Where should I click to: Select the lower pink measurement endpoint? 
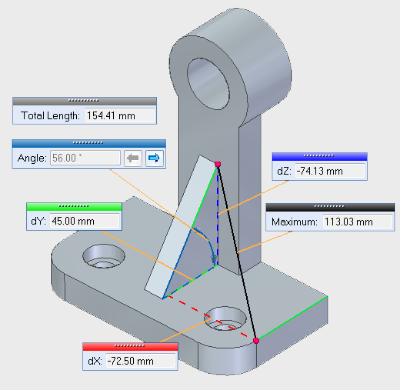tap(256, 341)
